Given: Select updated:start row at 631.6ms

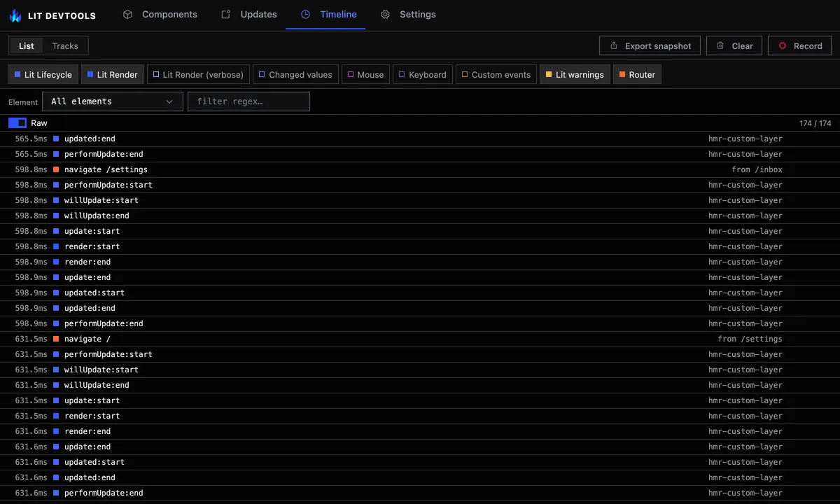Looking at the screenshot, I should tap(420, 462).
